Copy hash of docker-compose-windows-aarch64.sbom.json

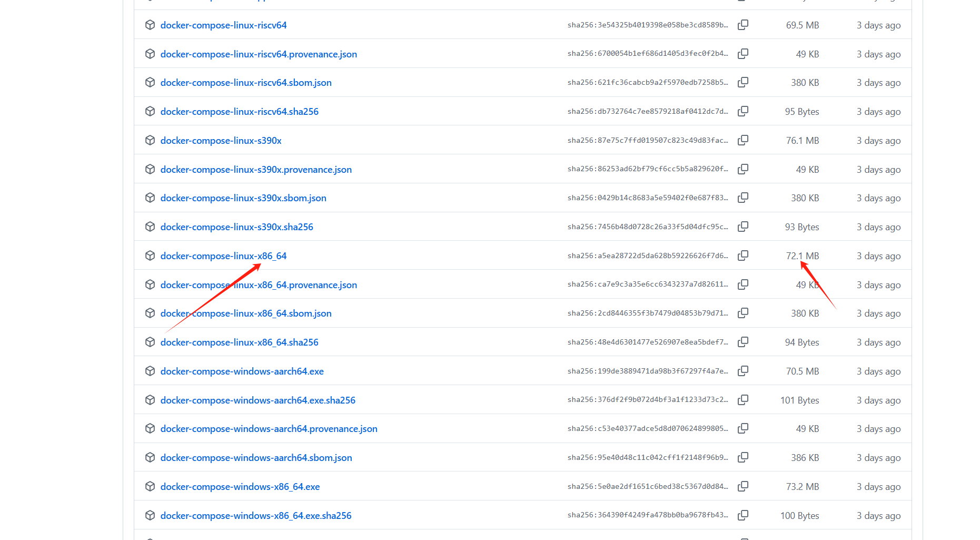coord(743,457)
